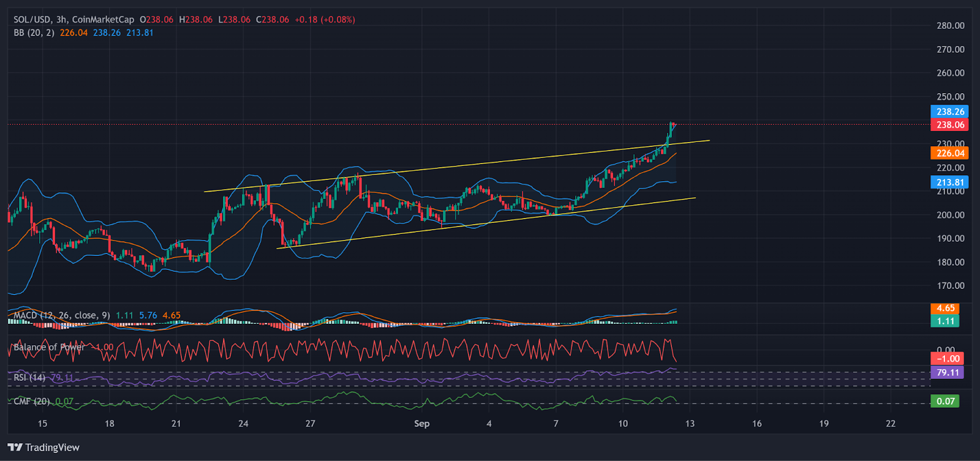This screenshot has width=980, height=461.
Task: Select the MACD (12, 26, close, 9) legend
Action: (62, 315)
